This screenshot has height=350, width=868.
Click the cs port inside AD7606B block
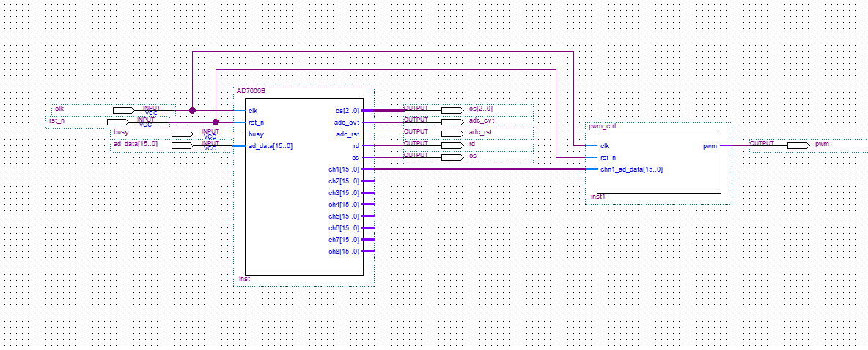pyautogui.click(x=356, y=157)
